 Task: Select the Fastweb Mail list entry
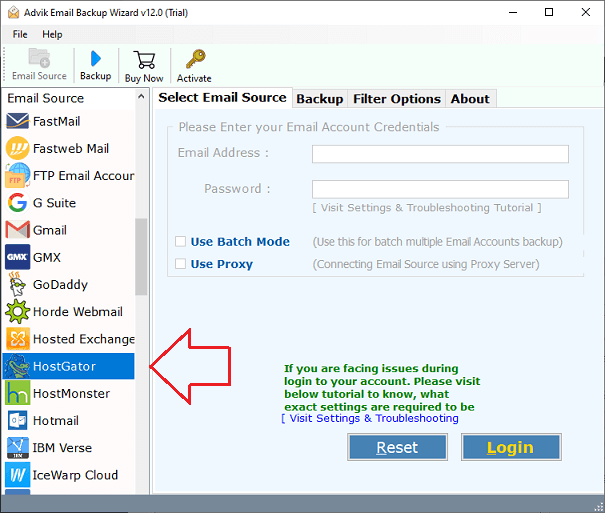[69, 148]
